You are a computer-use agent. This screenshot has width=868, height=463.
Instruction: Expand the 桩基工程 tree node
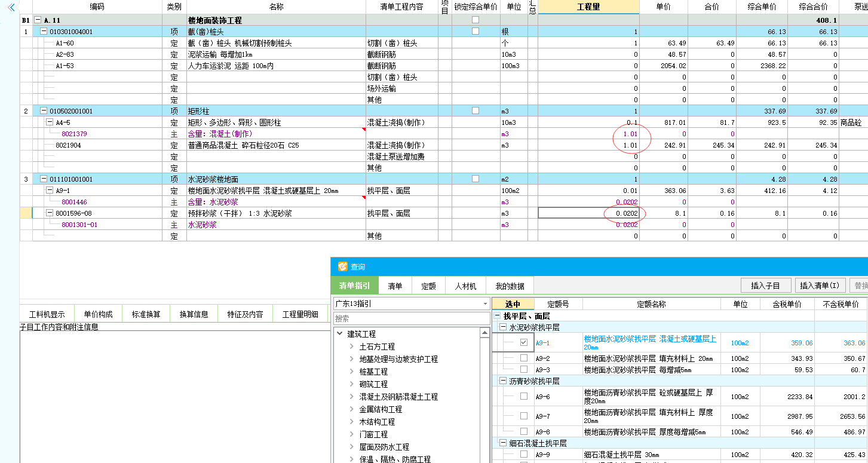coord(352,372)
